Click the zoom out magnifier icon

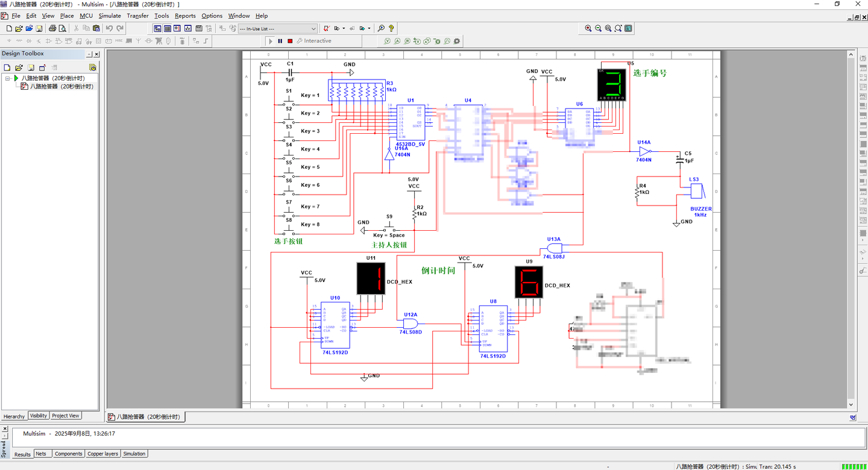598,28
